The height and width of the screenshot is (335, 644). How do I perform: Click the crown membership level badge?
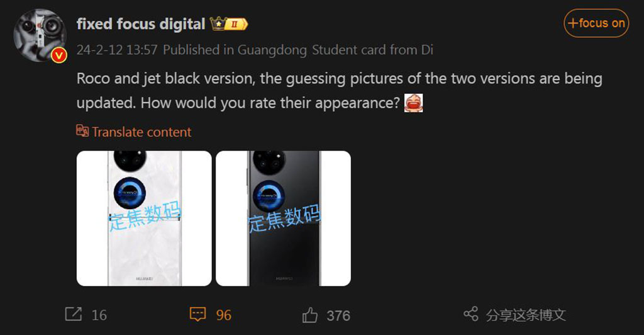(x=229, y=24)
